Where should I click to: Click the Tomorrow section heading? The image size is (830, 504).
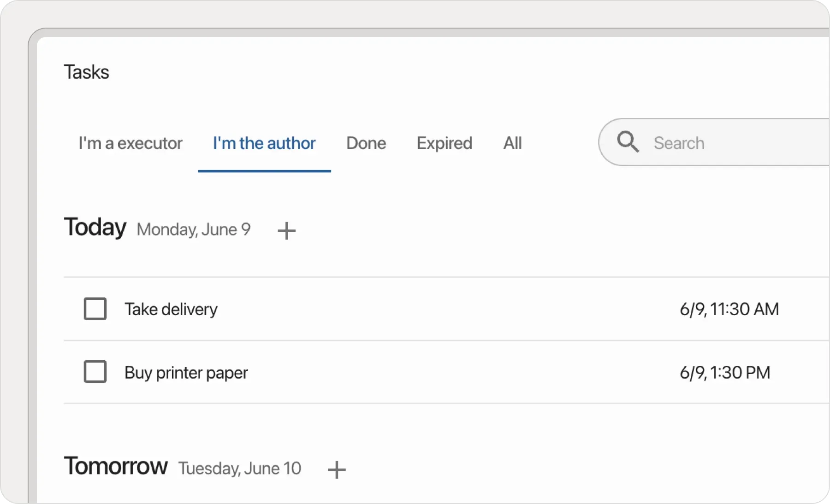click(x=116, y=466)
